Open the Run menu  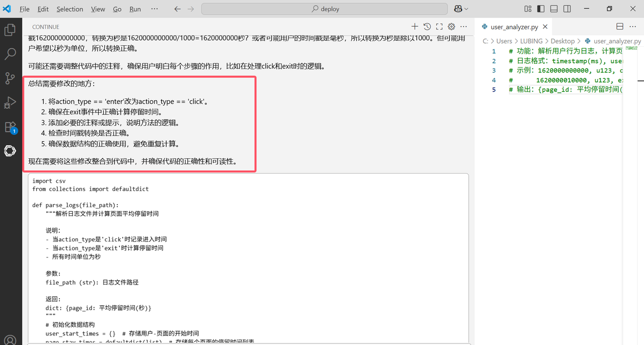135,9
